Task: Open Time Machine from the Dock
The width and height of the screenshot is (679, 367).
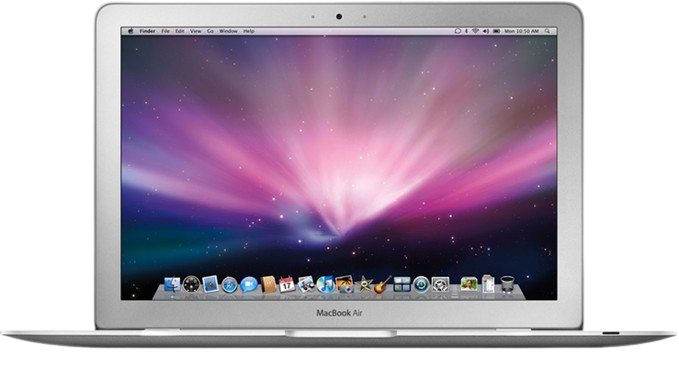Action: point(421,285)
